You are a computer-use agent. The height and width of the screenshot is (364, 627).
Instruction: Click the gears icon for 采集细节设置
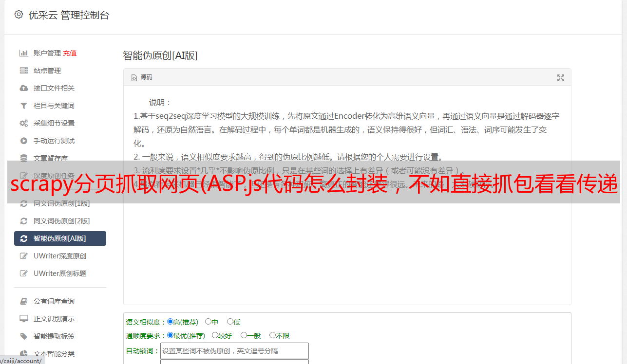23,123
